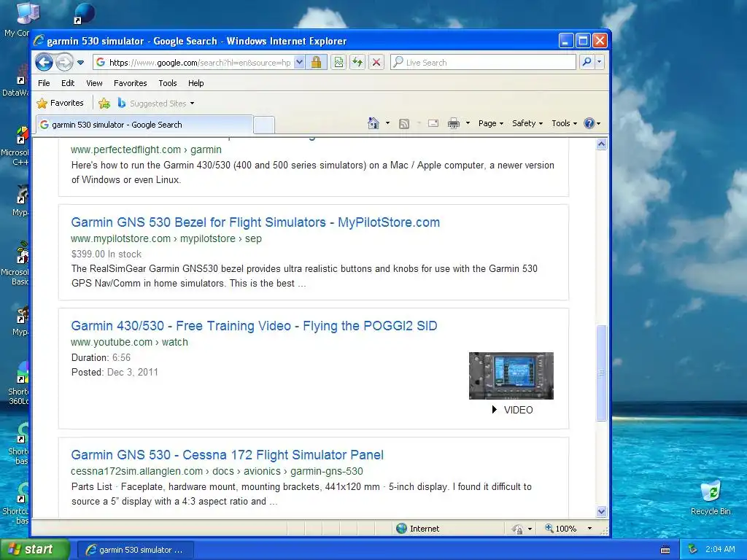The image size is (747, 560).
Task: Open the View menu
Action: pyautogui.click(x=94, y=83)
